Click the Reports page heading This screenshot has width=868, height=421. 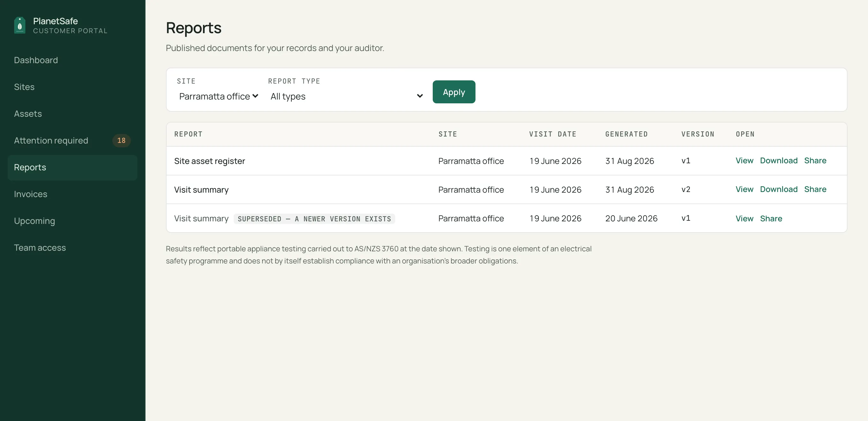pos(193,28)
